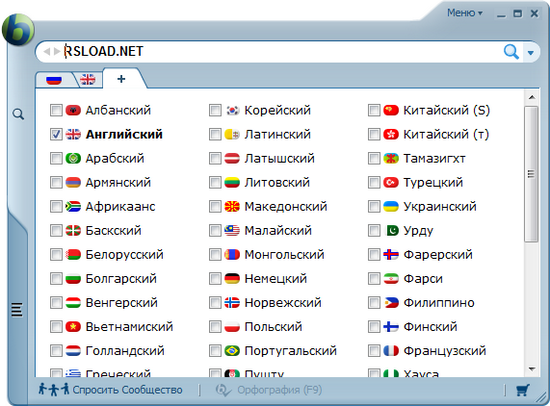The image size is (550, 406).
Task: Click the Babylon green logo icon
Action: click(x=18, y=30)
